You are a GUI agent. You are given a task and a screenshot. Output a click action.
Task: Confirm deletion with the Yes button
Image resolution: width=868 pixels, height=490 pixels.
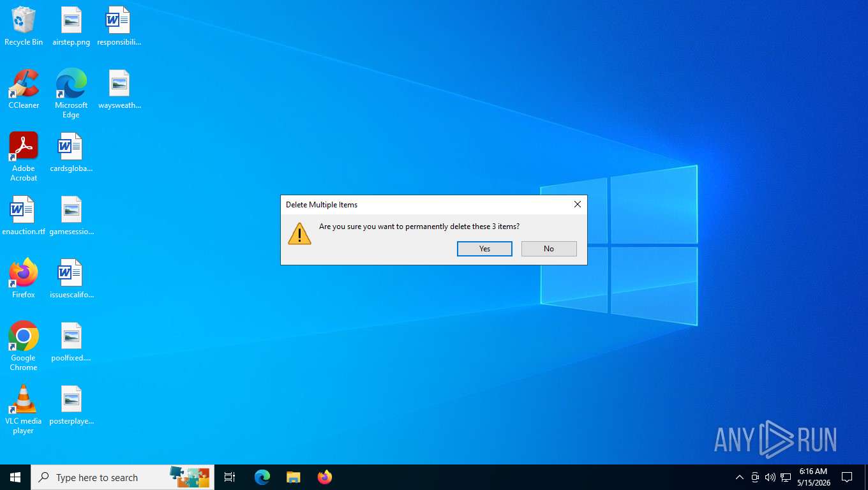(484, 249)
